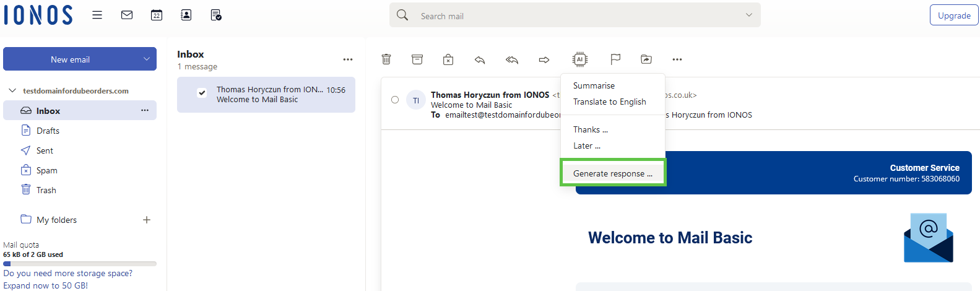
Task: Click the New email button
Action: pyautogui.click(x=70, y=59)
